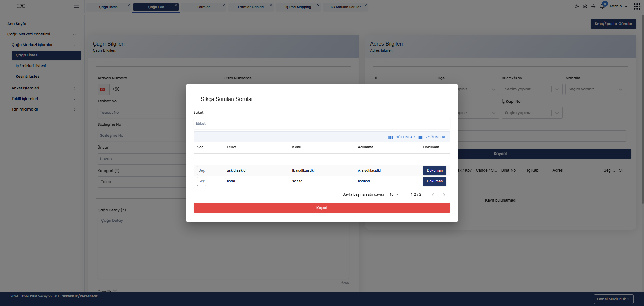
Task: Open the language globe icon
Action: (593, 6)
